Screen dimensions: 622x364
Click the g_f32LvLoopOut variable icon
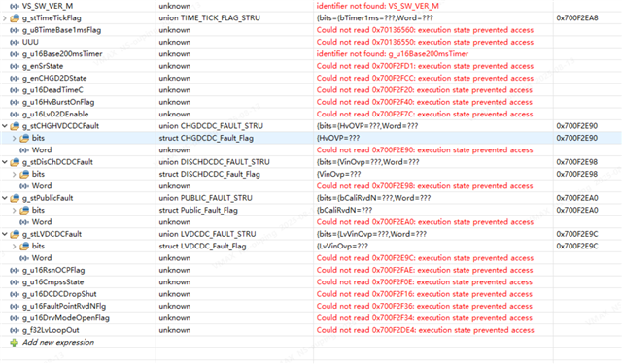15,330
